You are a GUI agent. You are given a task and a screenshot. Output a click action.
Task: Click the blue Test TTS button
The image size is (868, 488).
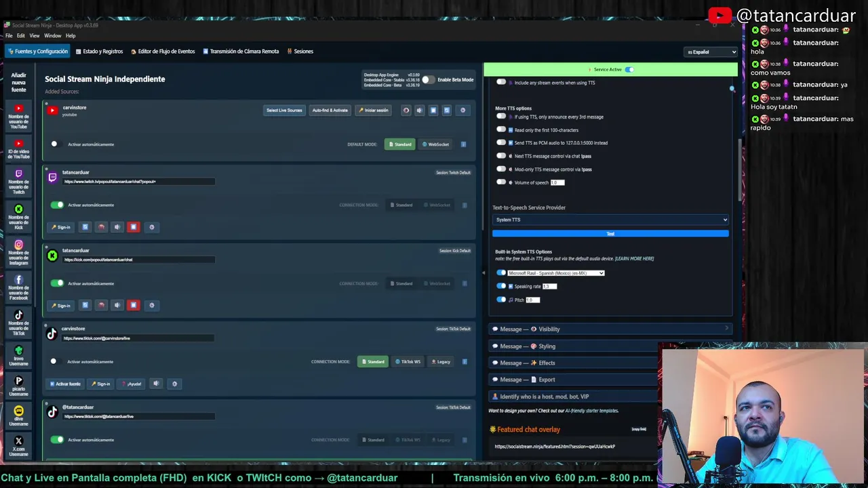610,234
